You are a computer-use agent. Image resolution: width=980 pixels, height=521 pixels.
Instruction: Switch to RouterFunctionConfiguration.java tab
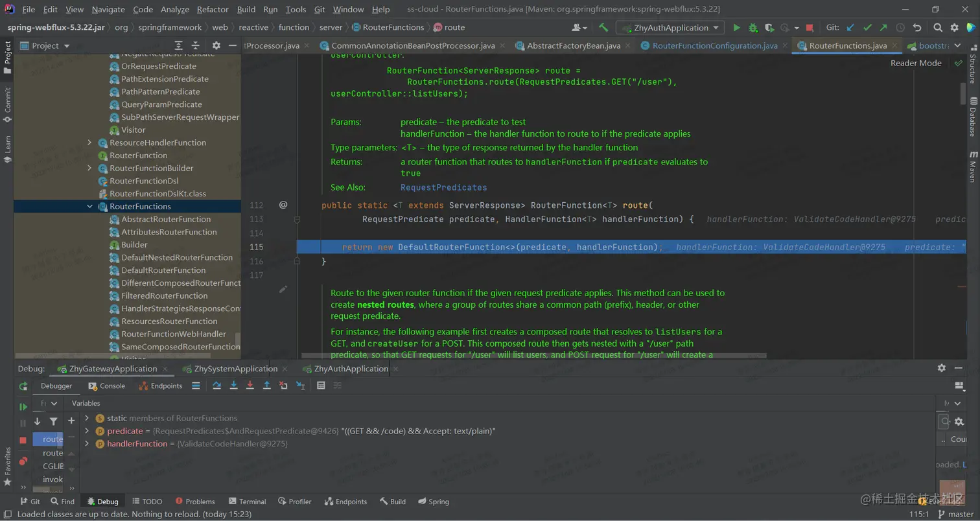pyautogui.click(x=715, y=45)
